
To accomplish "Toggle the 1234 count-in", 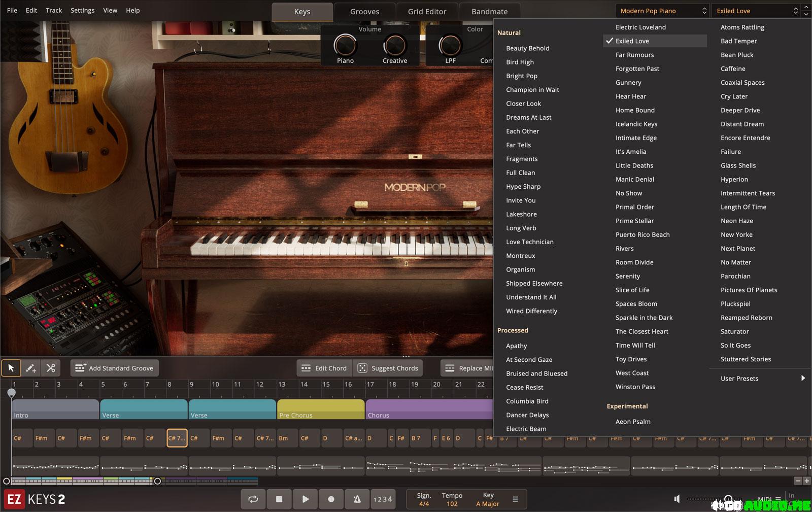I will 383,499.
